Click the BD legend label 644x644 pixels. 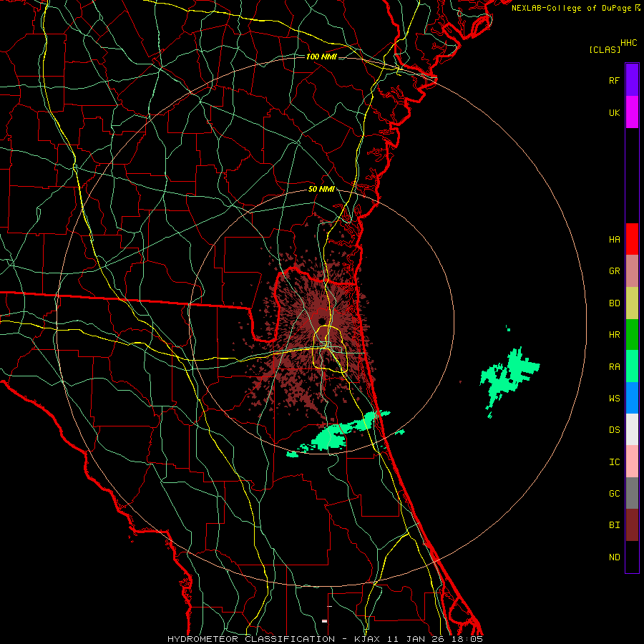pyautogui.click(x=614, y=303)
